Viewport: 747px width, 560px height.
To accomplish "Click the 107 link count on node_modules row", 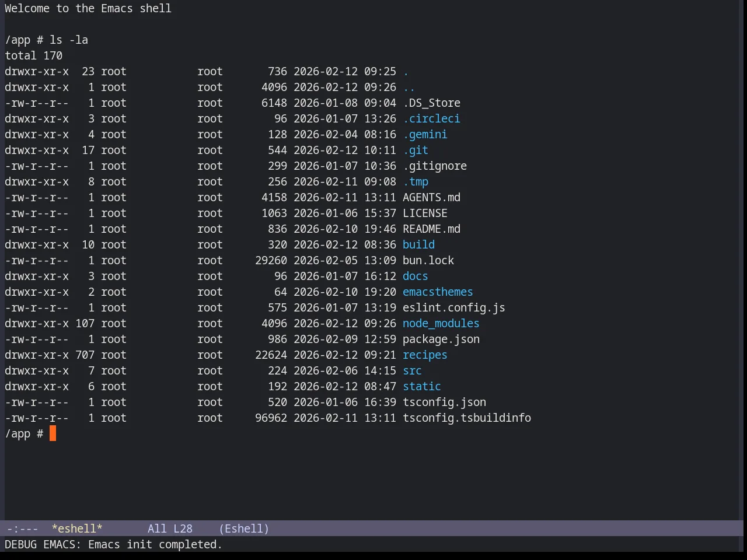I will pyautogui.click(x=85, y=324).
